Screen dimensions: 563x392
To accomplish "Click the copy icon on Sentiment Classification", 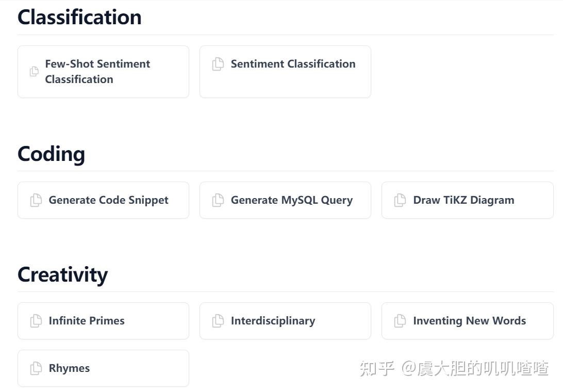I will 217,64.
